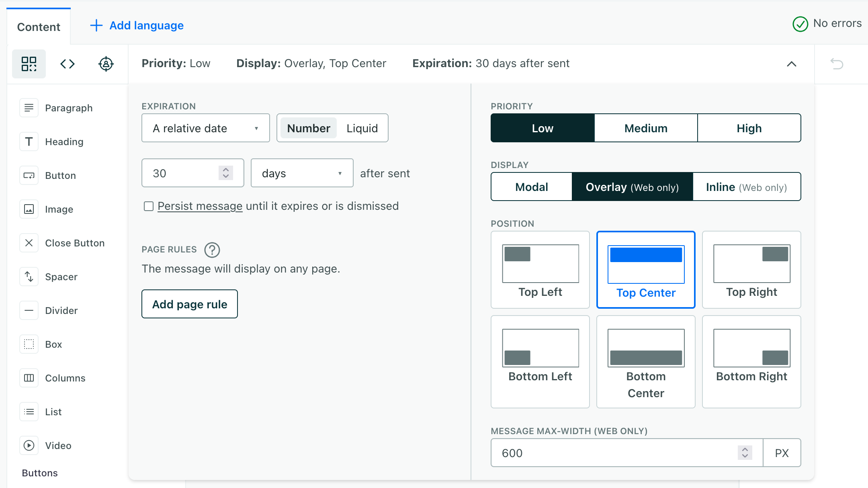Open the blocks grid view icon
The image size is (868, 488).
tap(29, 64)
